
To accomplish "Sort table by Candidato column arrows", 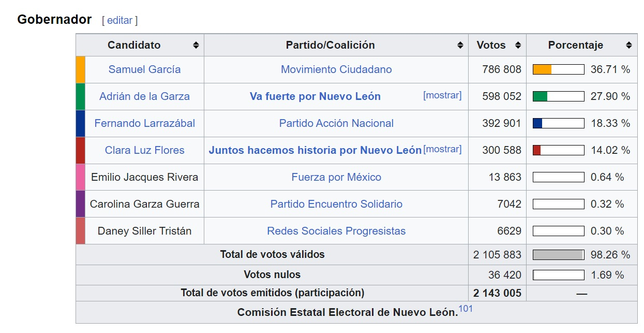I will 196,45.
